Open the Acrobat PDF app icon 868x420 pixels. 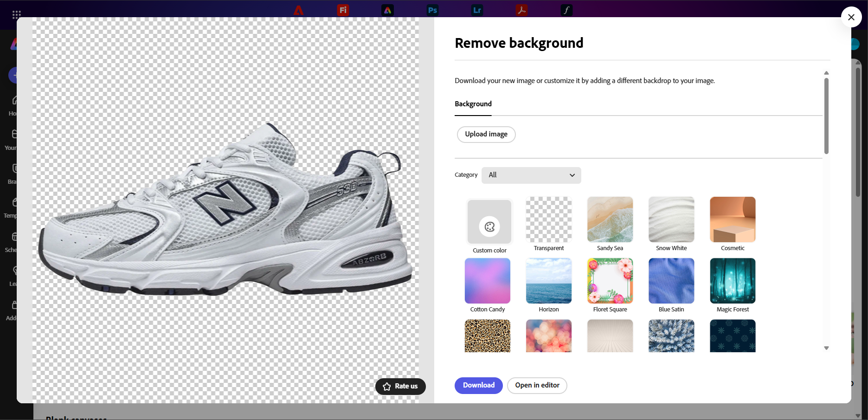click(521, 10)
